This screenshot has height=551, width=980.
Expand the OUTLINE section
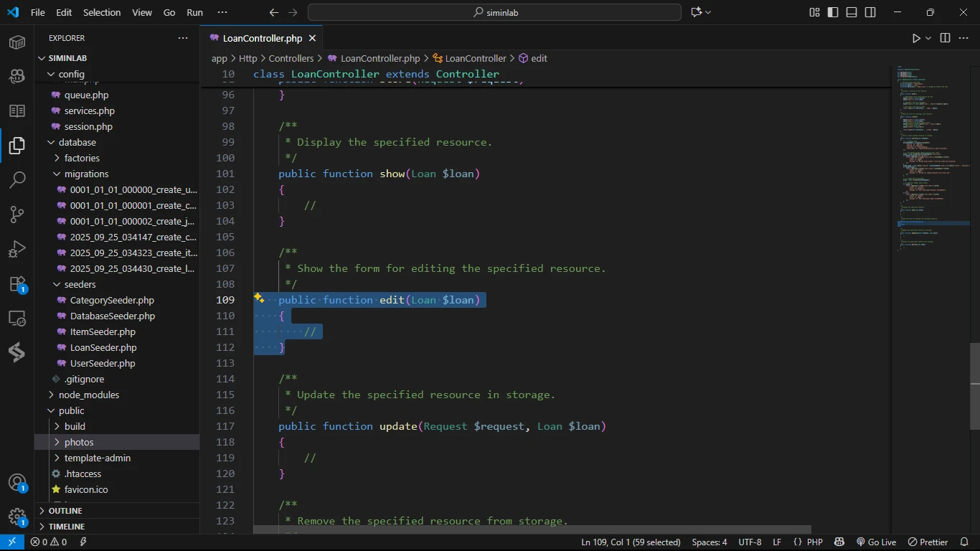(65, 511)
